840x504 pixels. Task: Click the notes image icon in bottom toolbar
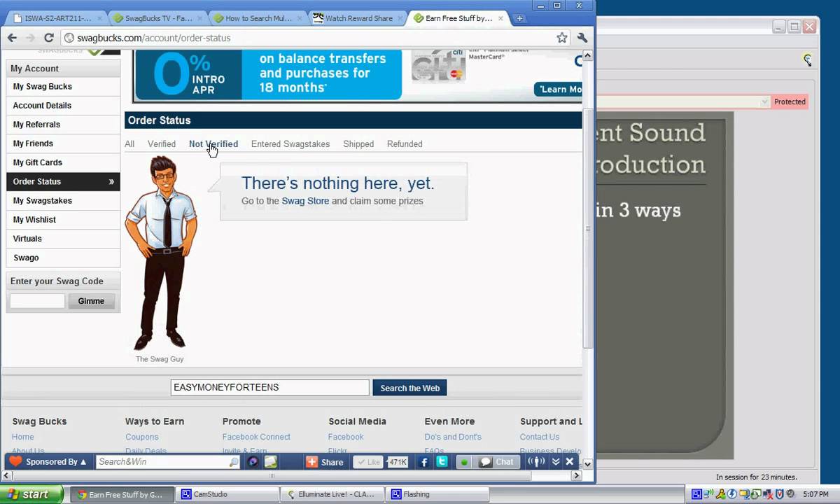pos(270,462)
